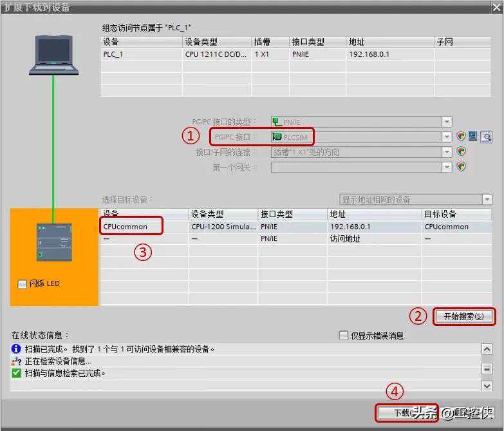
Task: Click the magnifier search icon beside PLCSIM
Action: 487,137
